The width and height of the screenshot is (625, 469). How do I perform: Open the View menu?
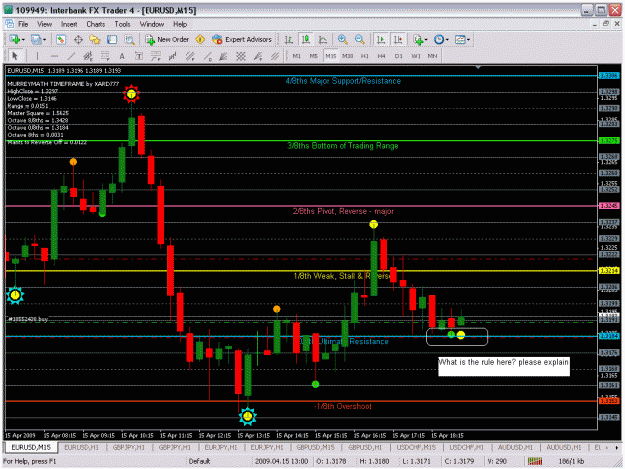(45, 24)
